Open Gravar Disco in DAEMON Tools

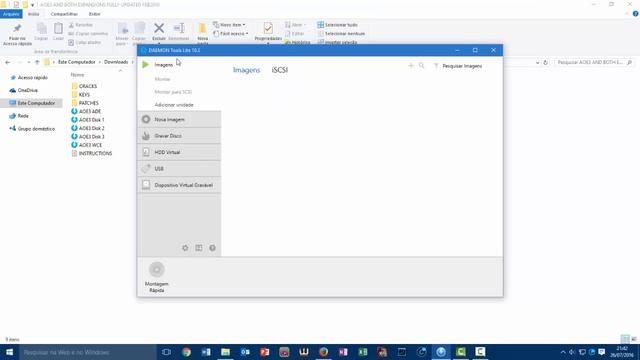tap(179, 136)
